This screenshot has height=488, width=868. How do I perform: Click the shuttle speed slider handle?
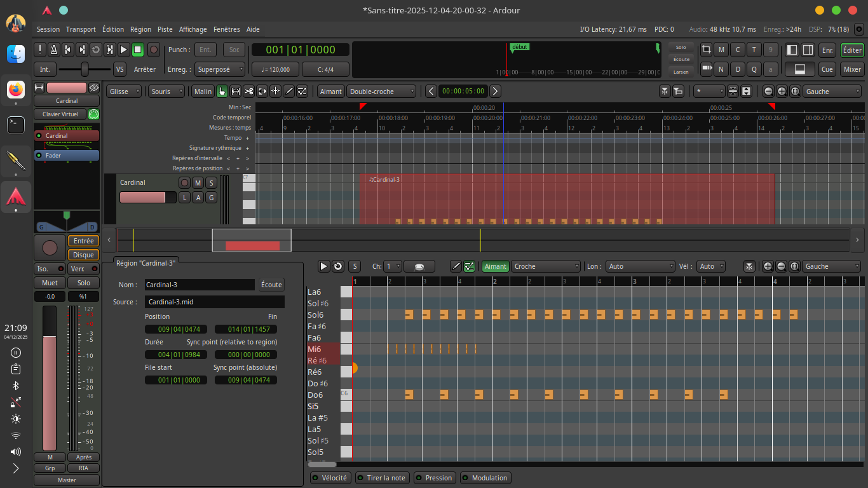(x=85, y=69)
